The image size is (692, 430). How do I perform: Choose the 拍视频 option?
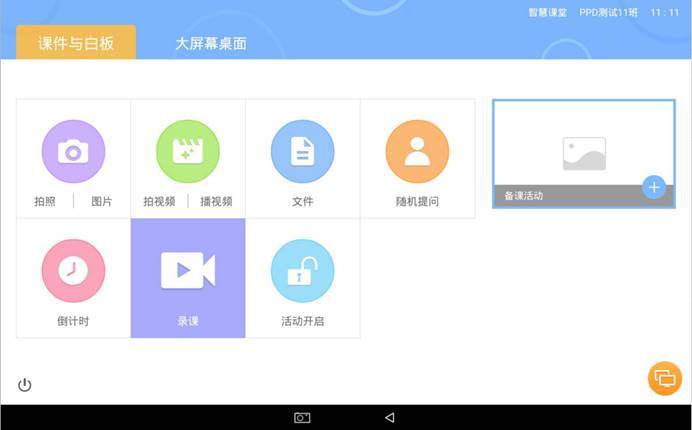click(x=159, y=201)
